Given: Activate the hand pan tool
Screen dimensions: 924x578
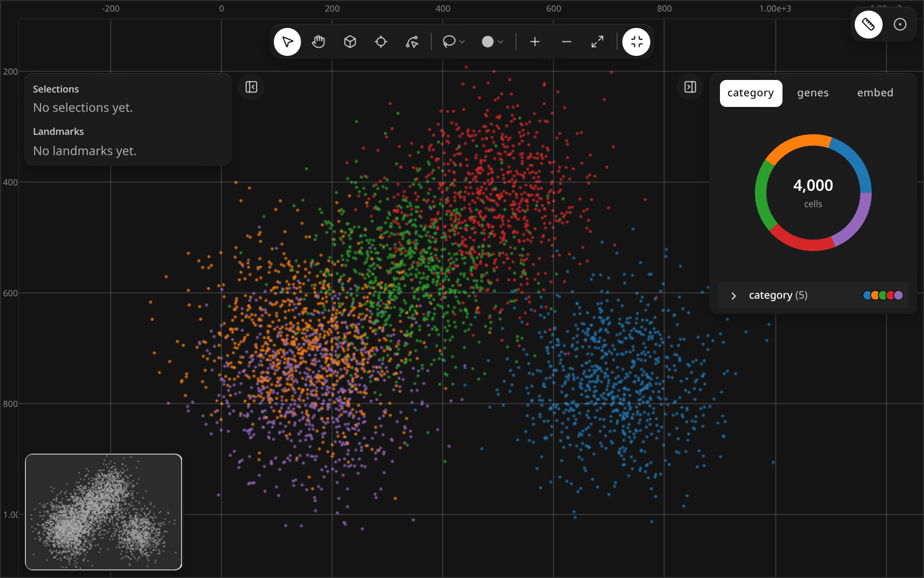Looking at the screenshot, I should tap(318, 42).
